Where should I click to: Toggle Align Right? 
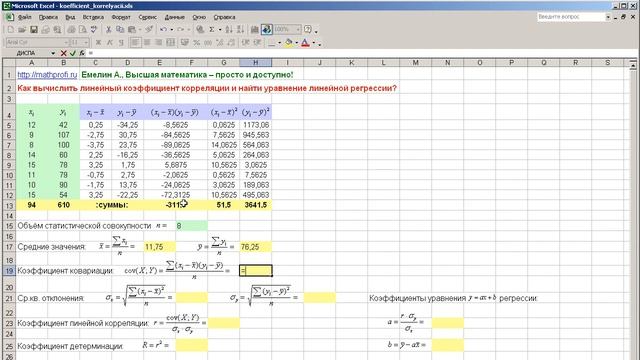[x=158, y=42]
